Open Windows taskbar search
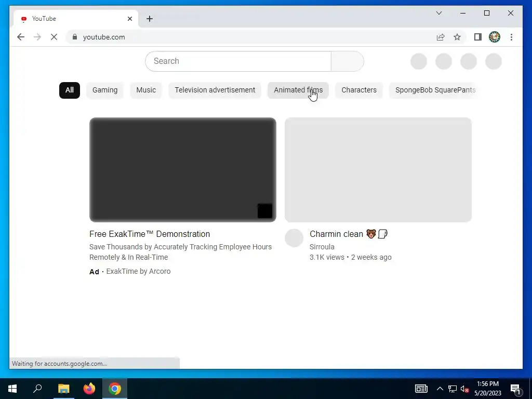532x399 pixels. [x=37, y=389]
